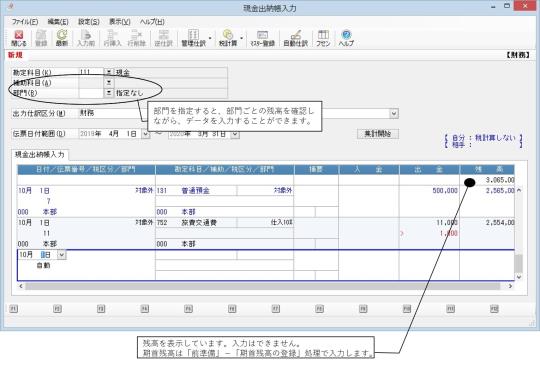The image size is (540, 377).
Task: Click the F1 function key button
Action: (x=13, y=309)
